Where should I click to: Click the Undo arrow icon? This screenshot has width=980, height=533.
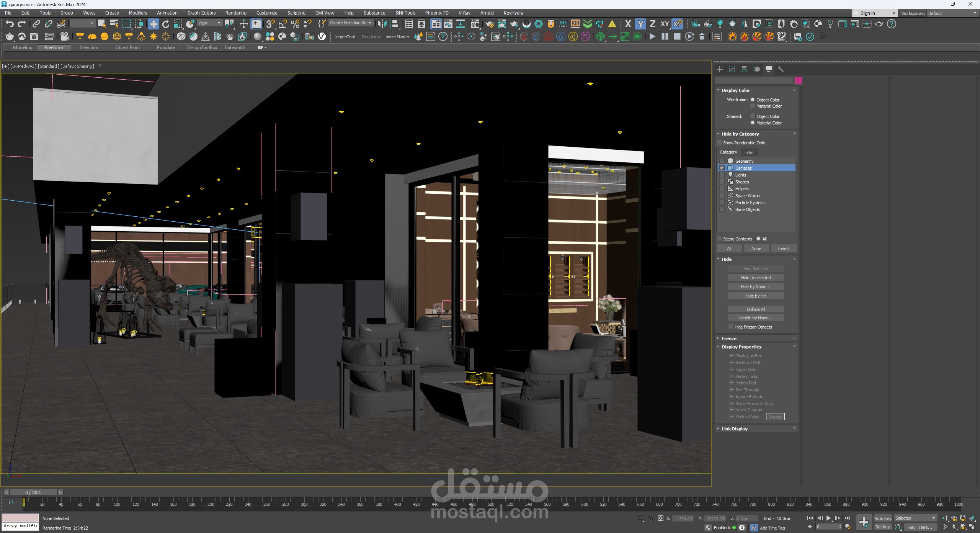(10, 24)
